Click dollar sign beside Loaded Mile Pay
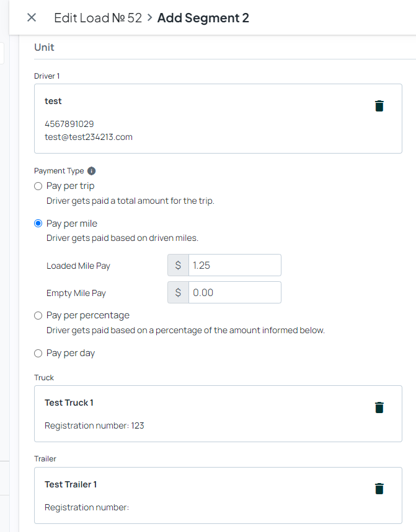 (178, 265)
